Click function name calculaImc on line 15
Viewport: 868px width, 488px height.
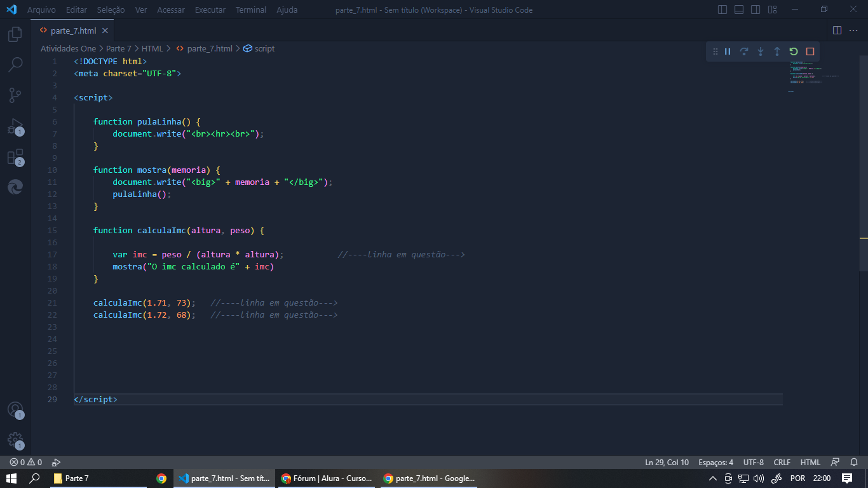click(x=162, y=230)
